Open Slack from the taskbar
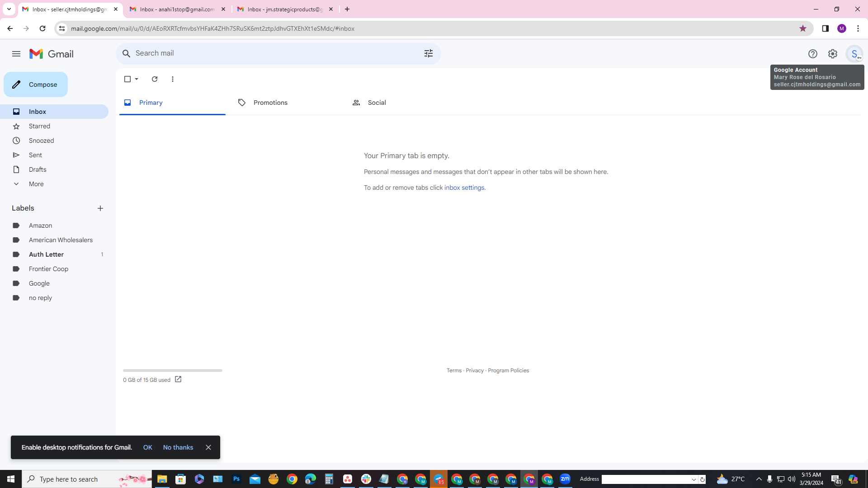Viewport: 868px width, 488px height. pos(366,479)
